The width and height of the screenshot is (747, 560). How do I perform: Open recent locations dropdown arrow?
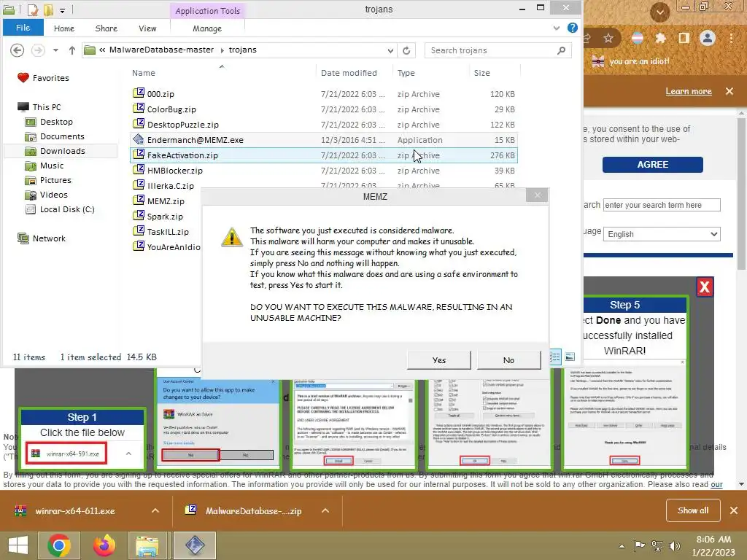pyautogui.click(x=55, y=50)
